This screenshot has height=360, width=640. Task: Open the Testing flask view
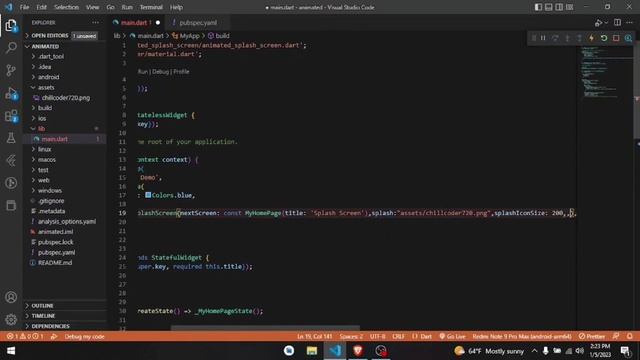point(11,138)
